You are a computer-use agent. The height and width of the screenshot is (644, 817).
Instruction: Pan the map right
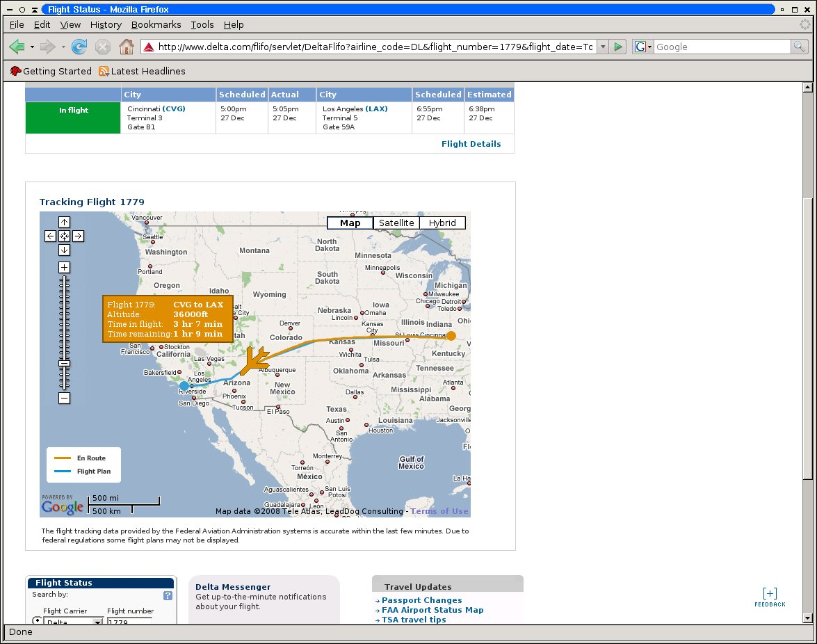[x=78, y=236]
